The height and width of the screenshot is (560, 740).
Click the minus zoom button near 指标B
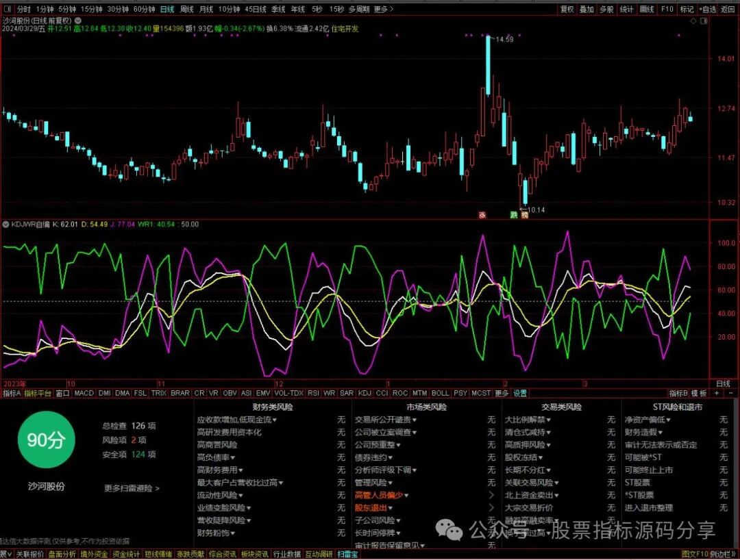(x=730, y=393)
